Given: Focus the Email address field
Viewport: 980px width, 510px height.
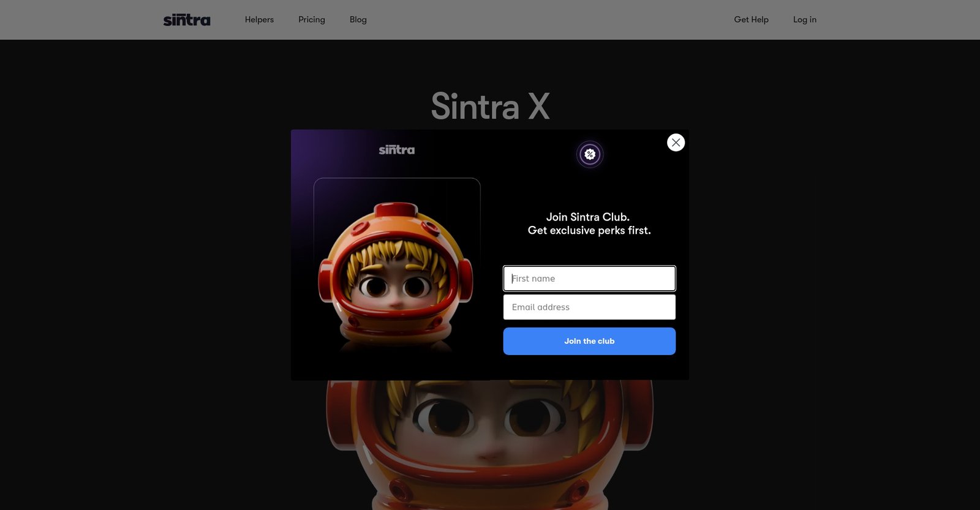Looking at the screenshot, I should pos(589,307).
